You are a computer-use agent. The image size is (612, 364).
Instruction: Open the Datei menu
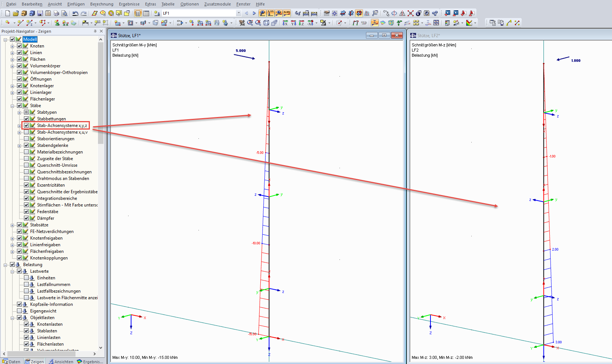pyautogui.click(x=11, y=4)
